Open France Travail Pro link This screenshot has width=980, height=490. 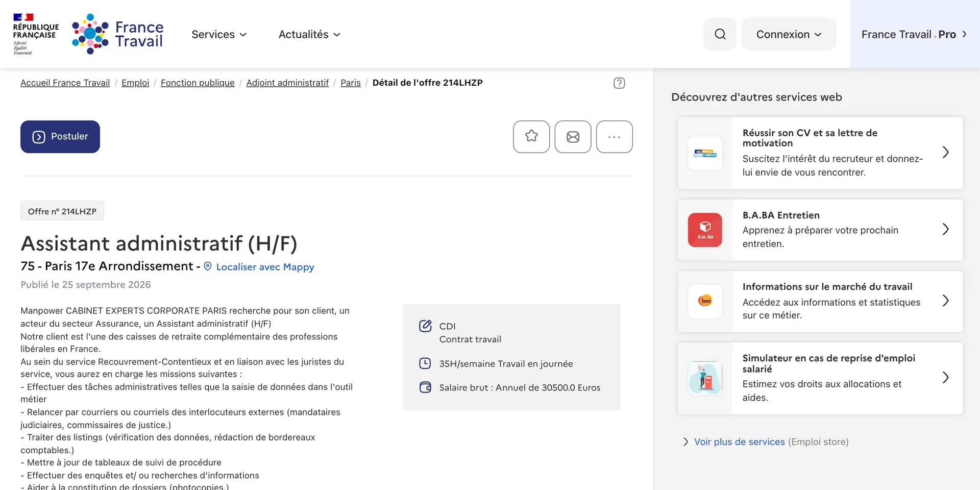(x=915, y=34)
